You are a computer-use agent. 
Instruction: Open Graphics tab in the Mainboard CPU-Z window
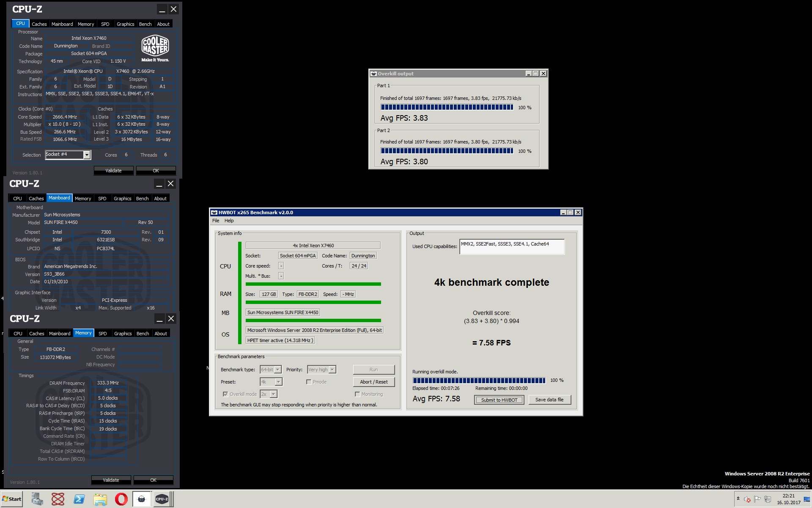pyautogui.click(x=123, y=199)
